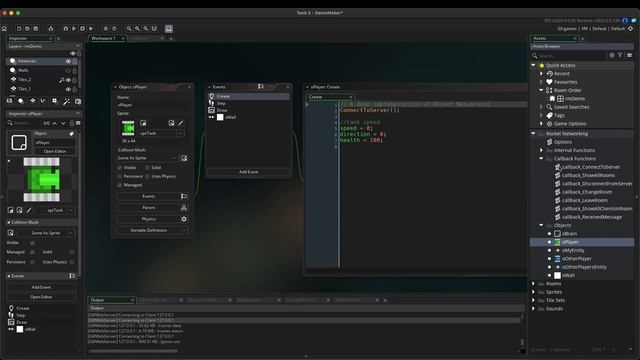The image size is (640, 360).
Task: Enable Solid checkbox in Object oPlayer window
Action: [147, 168]
